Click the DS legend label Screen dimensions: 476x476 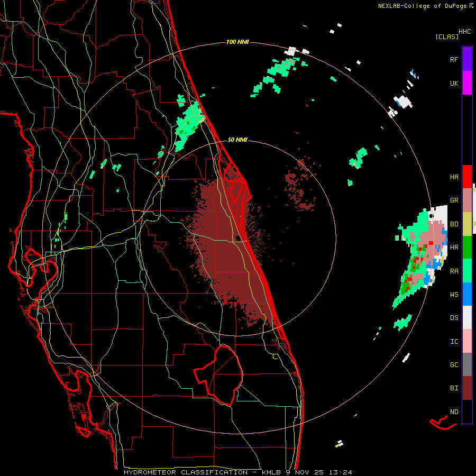point(454,318)
